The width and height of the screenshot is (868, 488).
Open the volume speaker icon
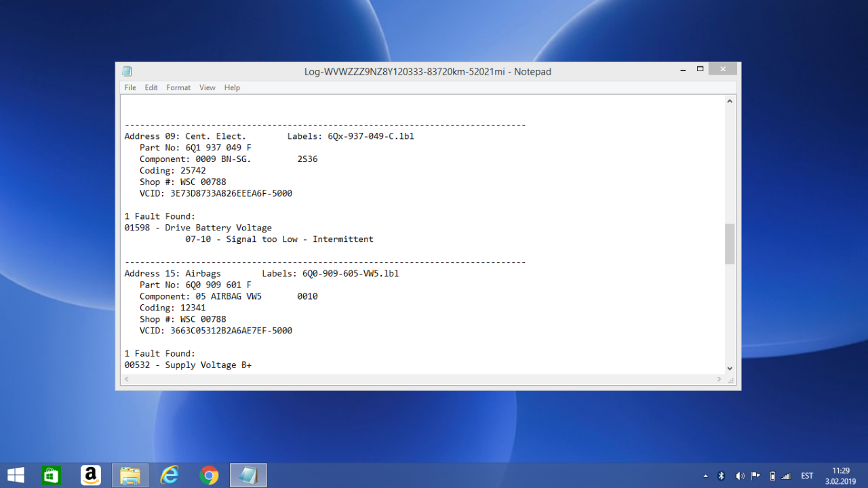739,476
